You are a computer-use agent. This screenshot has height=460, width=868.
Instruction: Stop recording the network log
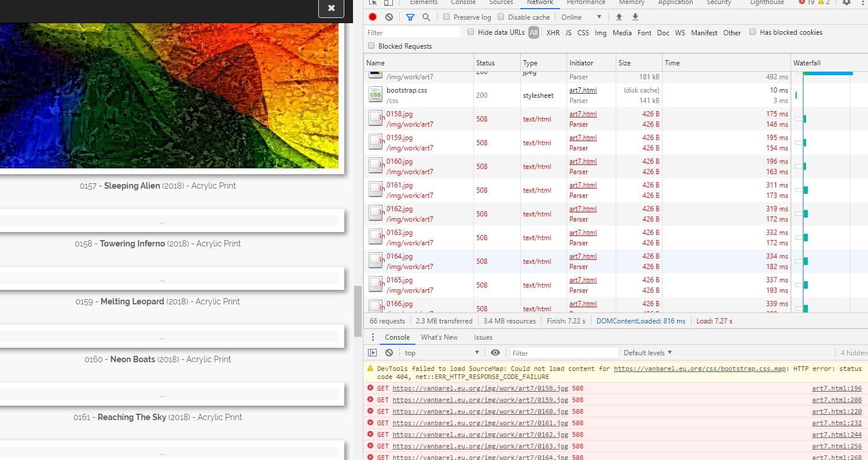pos(373,17)
